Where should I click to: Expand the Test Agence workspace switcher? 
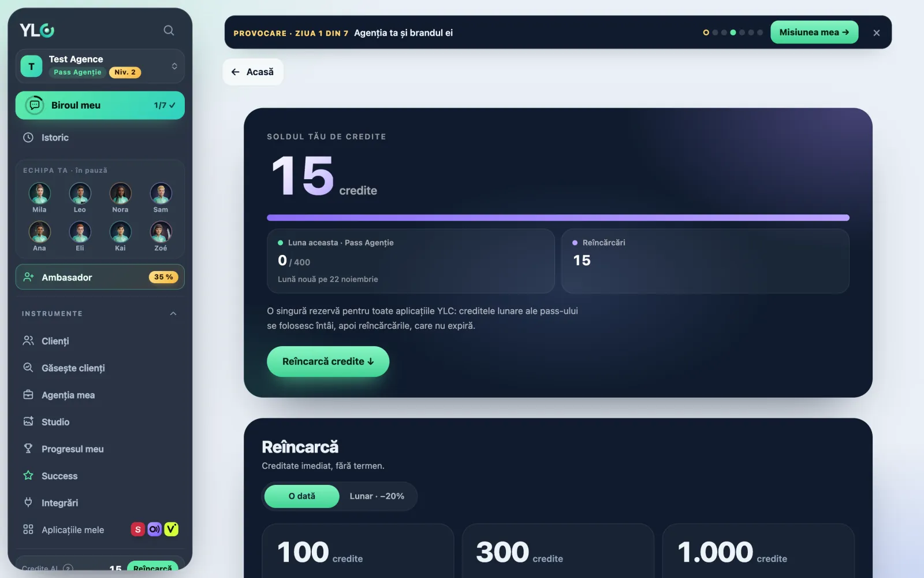tap(100, 66)
